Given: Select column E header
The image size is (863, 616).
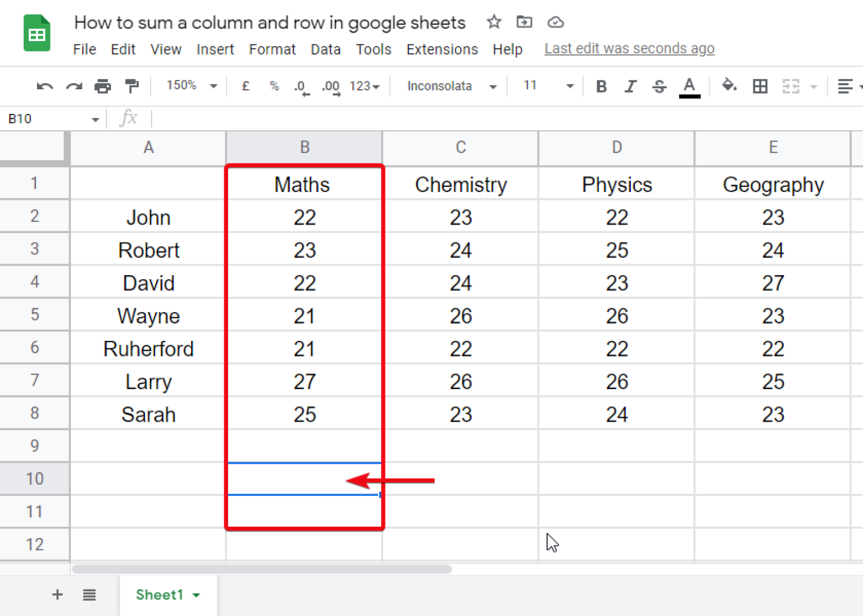Looking at the screenshot, I should coord(773,148).
